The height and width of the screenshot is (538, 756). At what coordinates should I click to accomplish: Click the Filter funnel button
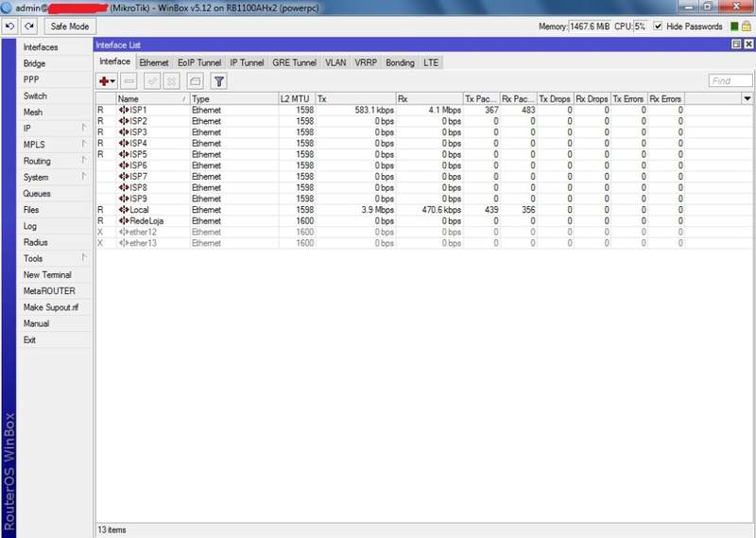point(219,81)
